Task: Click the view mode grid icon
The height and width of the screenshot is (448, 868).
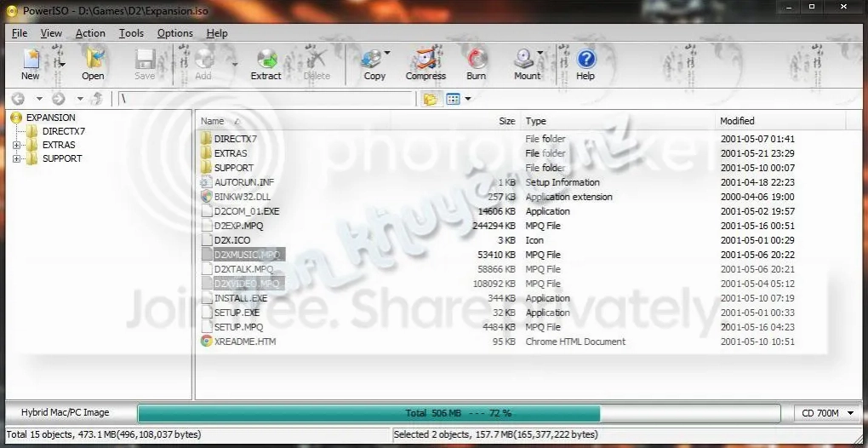Action: [x=454, y=99]
